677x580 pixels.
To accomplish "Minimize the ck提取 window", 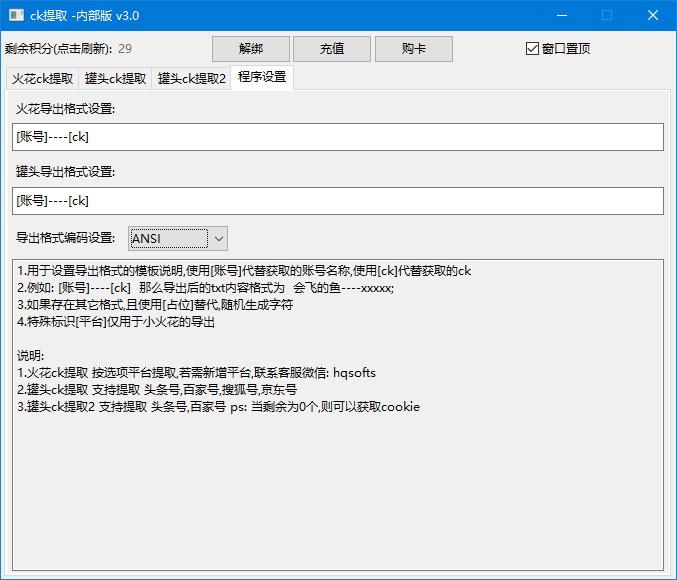I will (560, 15).
